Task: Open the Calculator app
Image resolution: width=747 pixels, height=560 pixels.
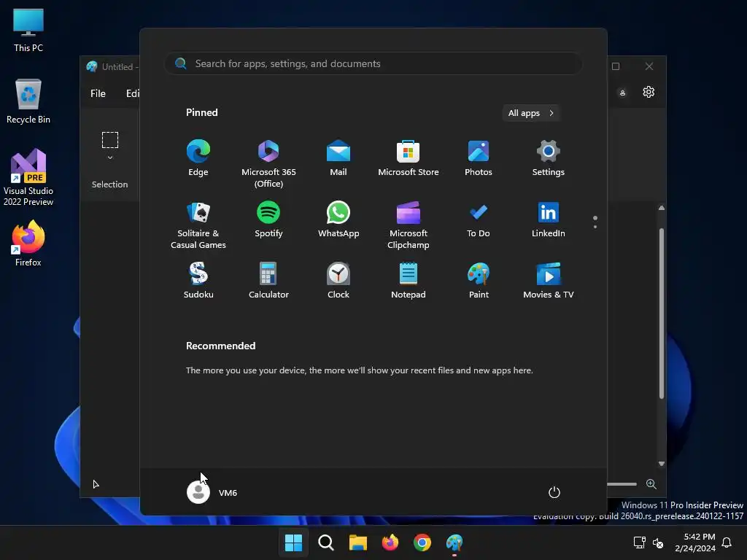Action: (268, 281)
